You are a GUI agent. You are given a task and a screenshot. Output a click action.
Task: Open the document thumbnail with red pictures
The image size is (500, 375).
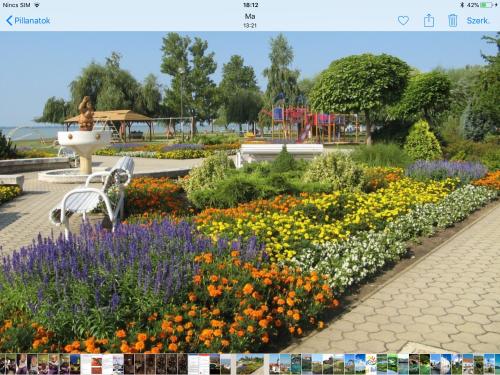pyautogui.click(x=97, y=364)
